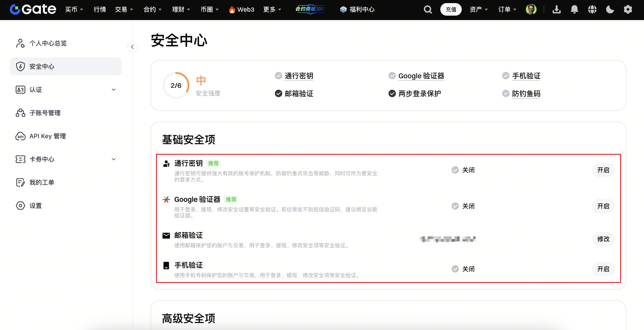Click 修改 for 邮箱验证
This screenshot has width=644, height=330.
603,239
